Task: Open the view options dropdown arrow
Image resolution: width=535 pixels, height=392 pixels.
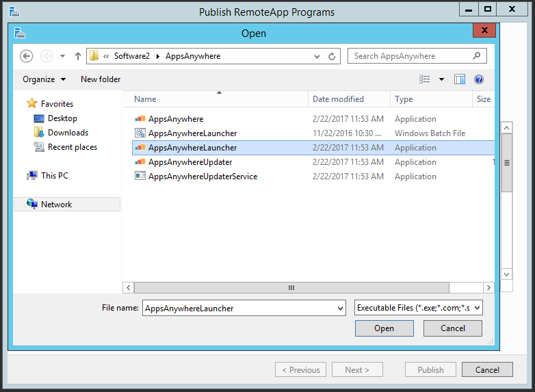Action: coord(441,79)
